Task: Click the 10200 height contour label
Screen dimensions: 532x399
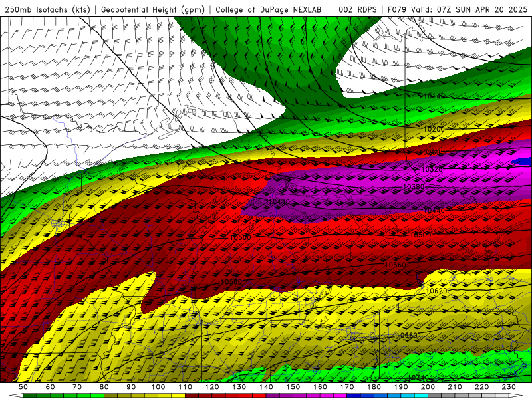Action: [434, 129]
